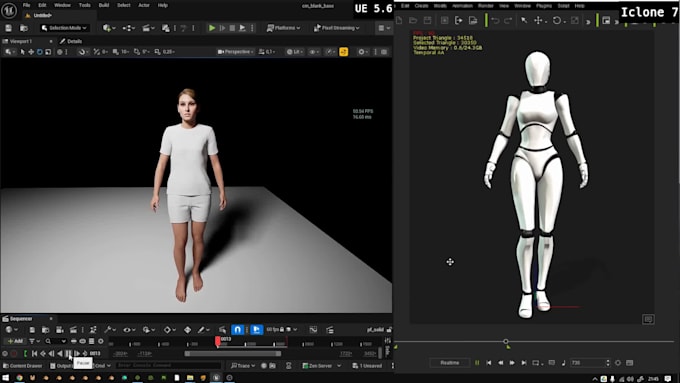Toggle the Sequencer red record button

point(13,354)
